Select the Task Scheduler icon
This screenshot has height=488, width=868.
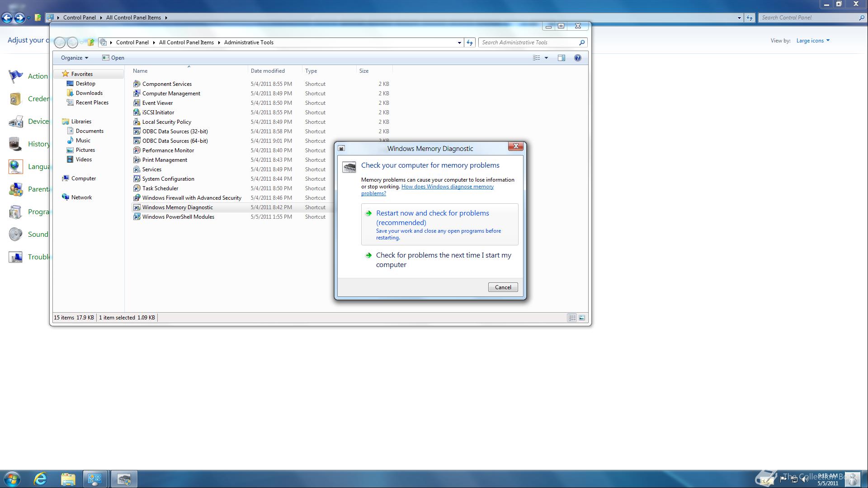[137, 188]
